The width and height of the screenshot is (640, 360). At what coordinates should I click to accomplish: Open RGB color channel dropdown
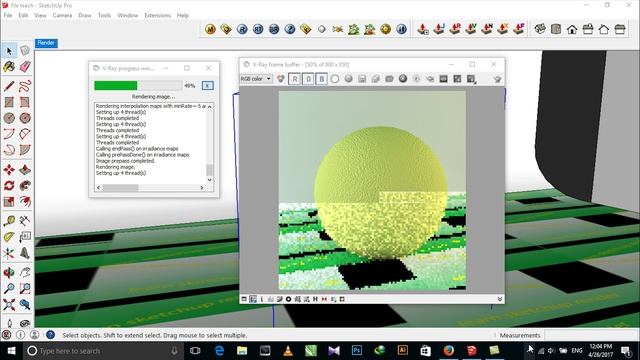256,79
